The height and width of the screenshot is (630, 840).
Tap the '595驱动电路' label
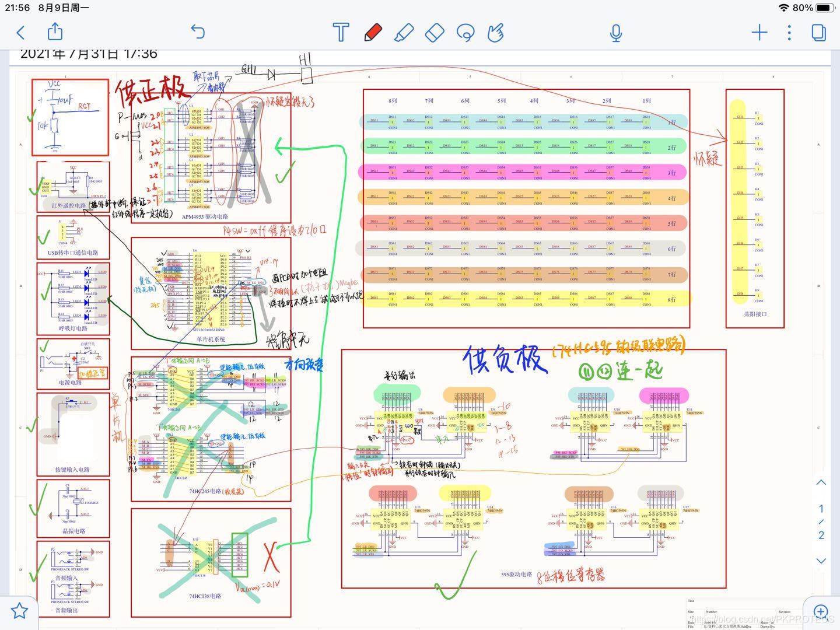click(516, 575)
